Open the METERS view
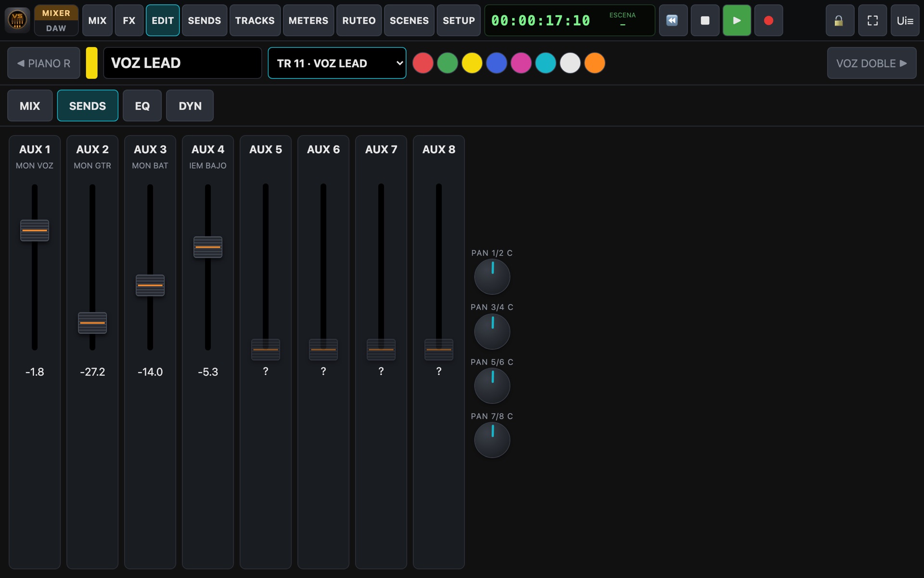Viewport: 924px width, 578px height. click(x=308, y=20)
